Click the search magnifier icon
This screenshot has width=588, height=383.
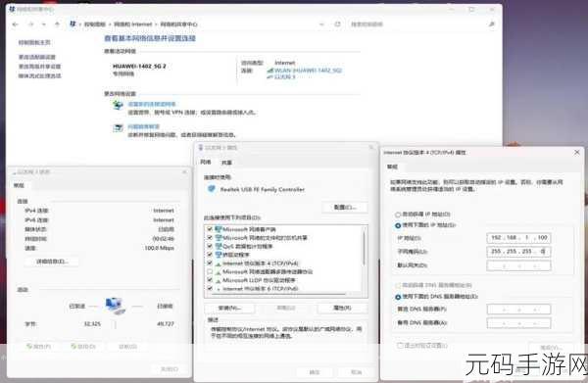coord(492,24)
